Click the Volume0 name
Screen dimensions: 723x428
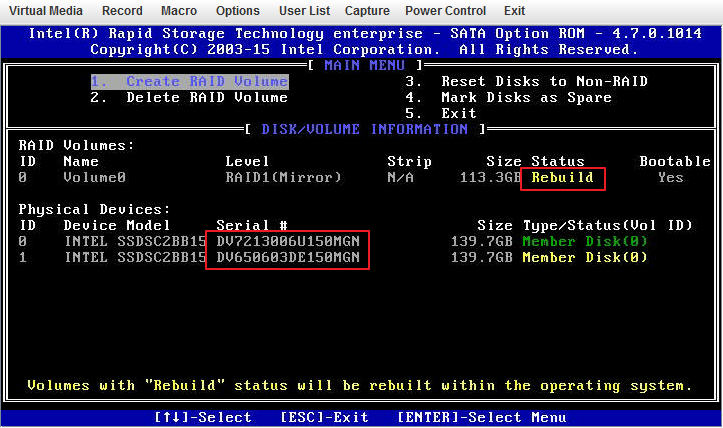(x=95, y=178)
